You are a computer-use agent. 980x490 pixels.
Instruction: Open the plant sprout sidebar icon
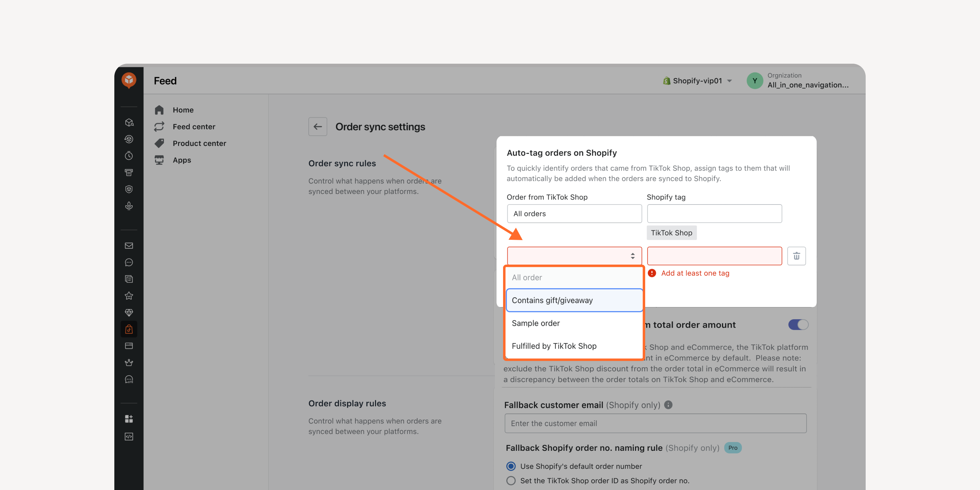(x=129, y=206)
